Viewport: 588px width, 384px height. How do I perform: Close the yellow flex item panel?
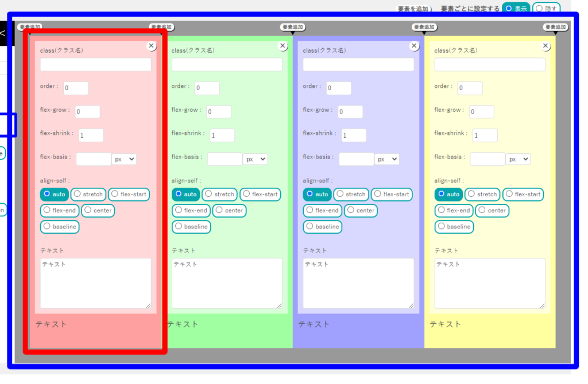tap(545, 45)
